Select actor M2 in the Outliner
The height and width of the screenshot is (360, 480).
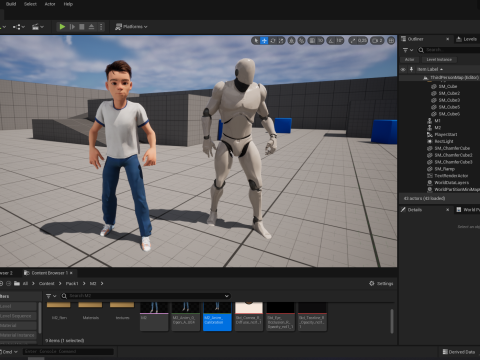pos(438,128)
